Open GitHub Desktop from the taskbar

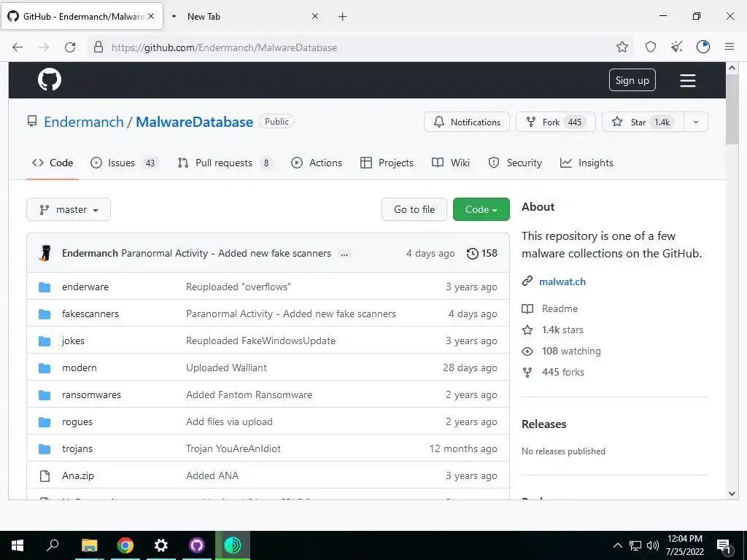click(196, 545)
